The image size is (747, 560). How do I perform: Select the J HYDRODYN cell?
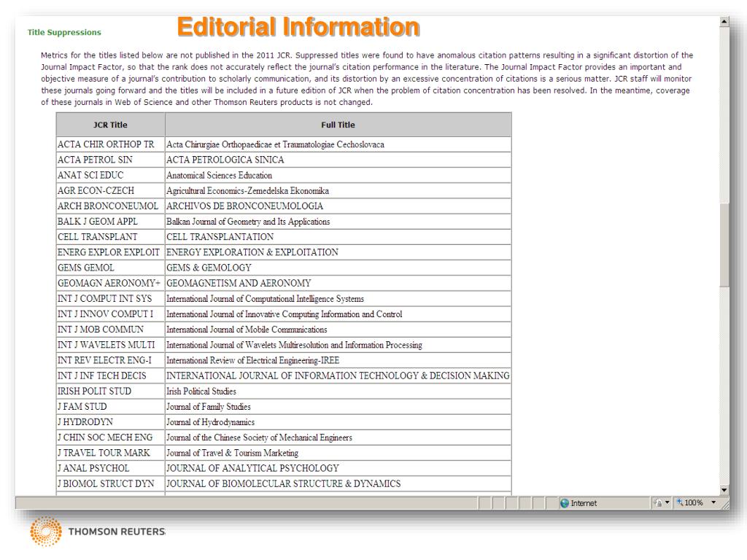click(111, 422)
